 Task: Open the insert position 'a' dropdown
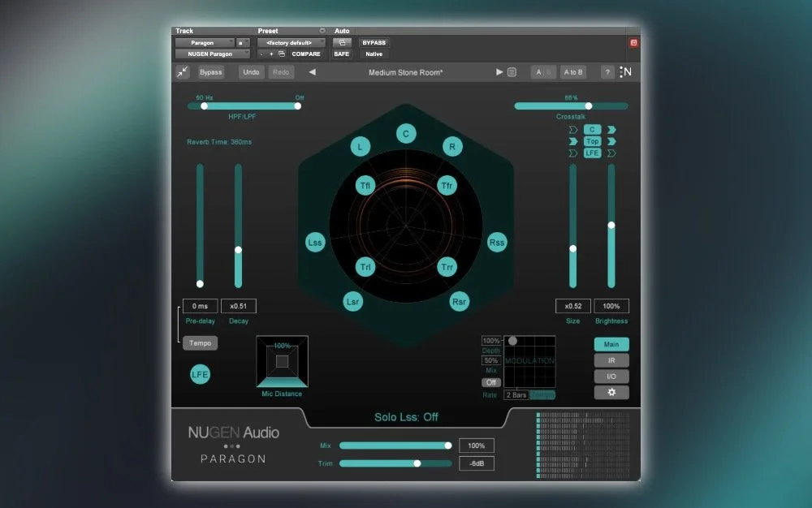coord(243,42)
